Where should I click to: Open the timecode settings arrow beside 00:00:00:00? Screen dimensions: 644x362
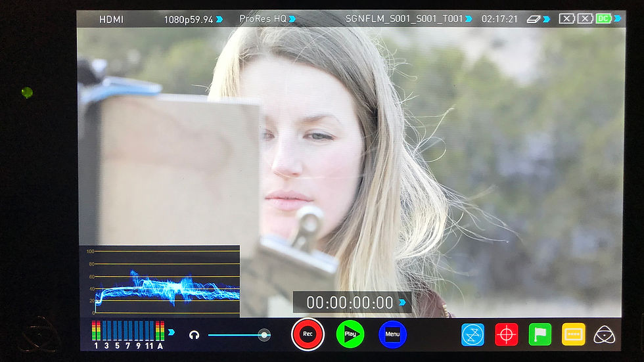pyautogui.click(x=402, y=302)
